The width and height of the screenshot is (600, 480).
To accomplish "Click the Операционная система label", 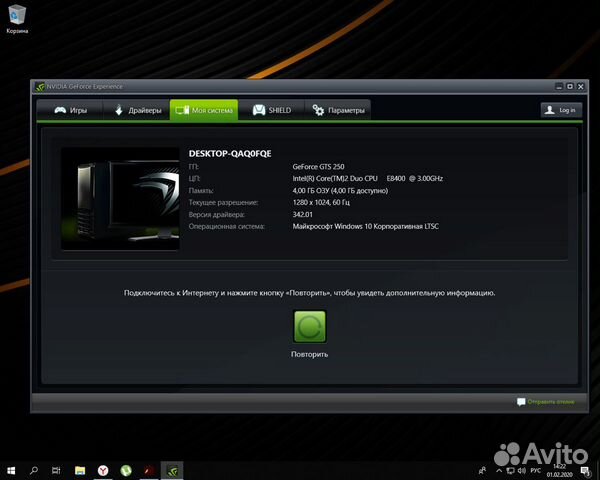I will [227, 227].
